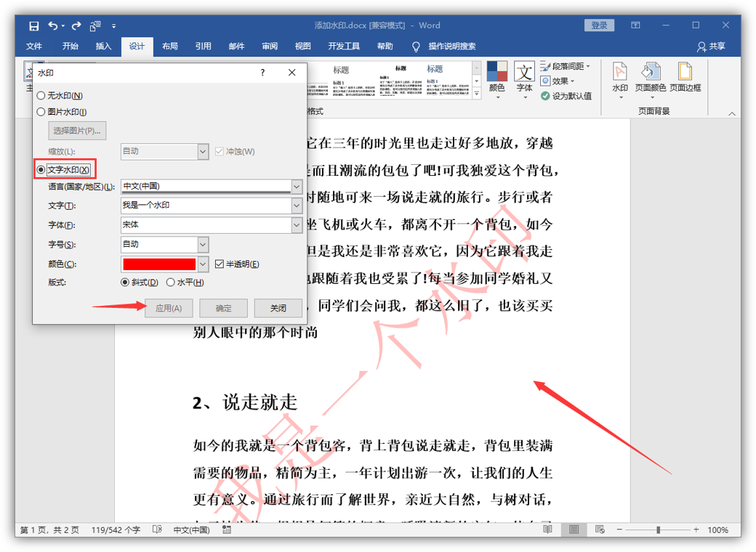Switch to the 插入 ribbon tab
Viewport: 756px width, 552px height.
pyautogui.click(x=103, y=46)
